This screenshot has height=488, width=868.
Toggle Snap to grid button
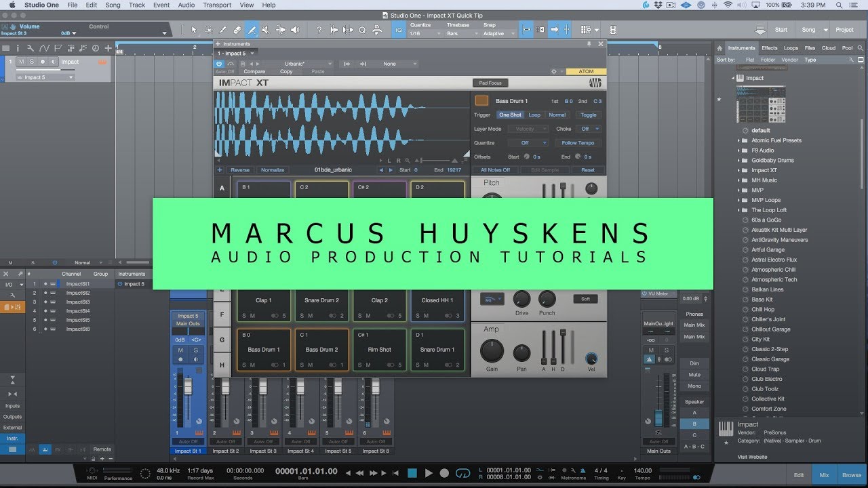(526, 30)
